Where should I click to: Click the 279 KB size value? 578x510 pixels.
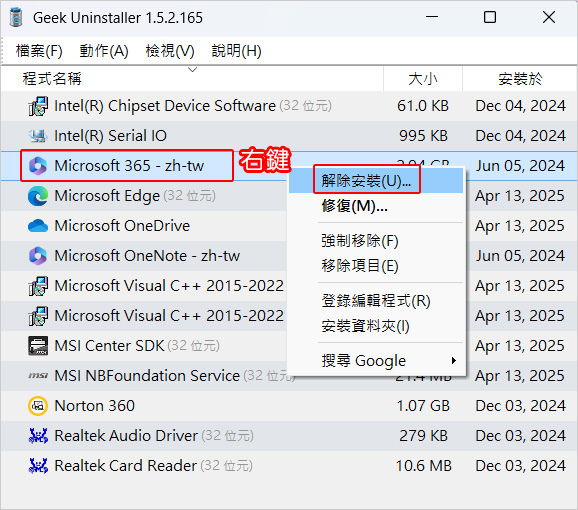tap(423, 436)
